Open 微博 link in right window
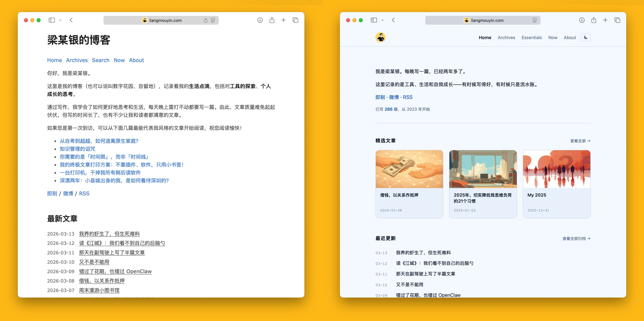 coord(394,97)
